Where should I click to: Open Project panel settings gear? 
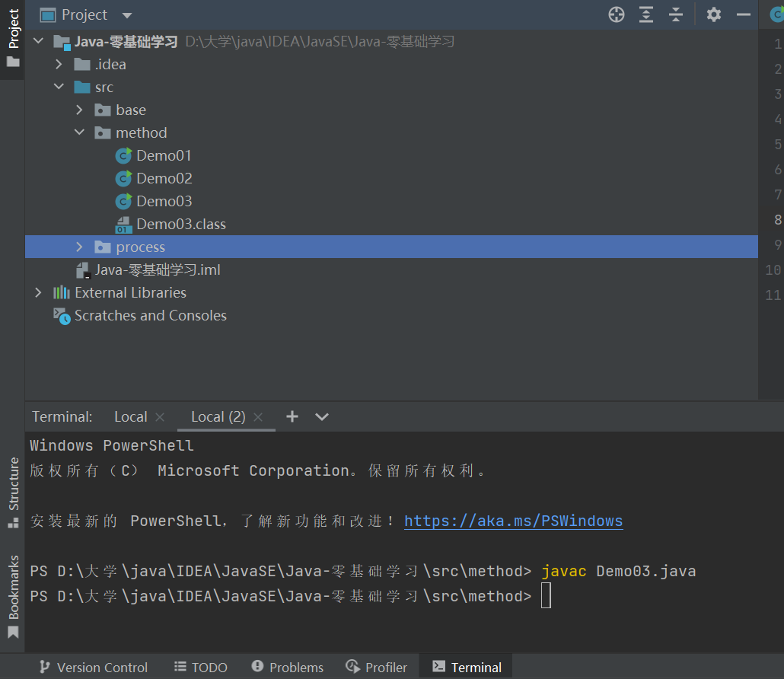click(x=713, y=14)
